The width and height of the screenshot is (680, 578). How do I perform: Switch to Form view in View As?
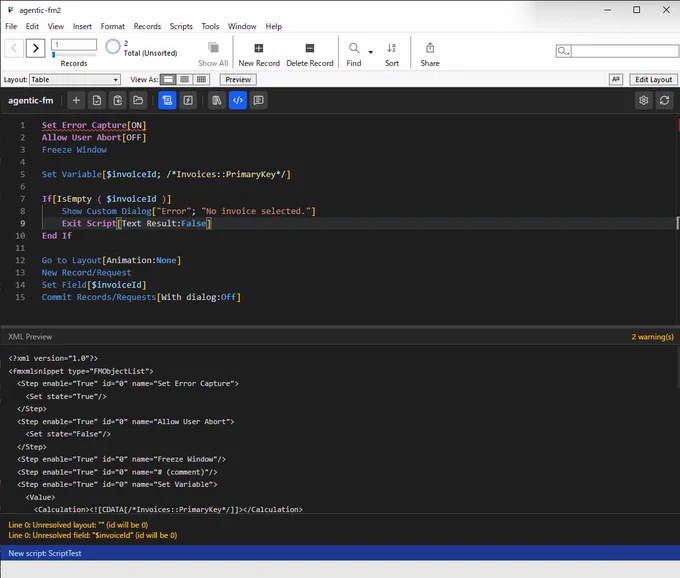click(x=169, y=79)
